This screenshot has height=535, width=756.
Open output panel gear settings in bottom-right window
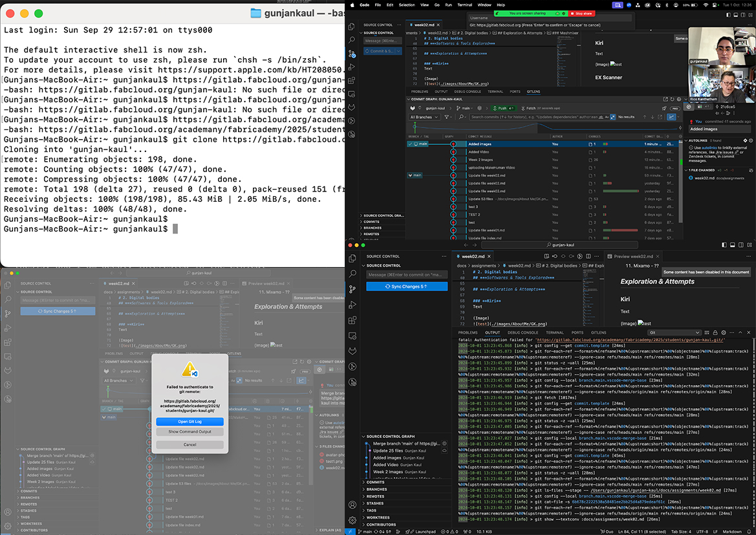pos(724,333)
